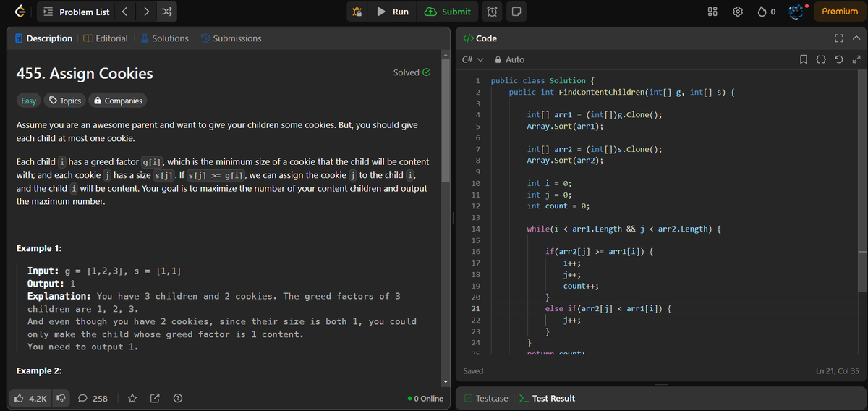Click the Saved status text

click(474, 371)
